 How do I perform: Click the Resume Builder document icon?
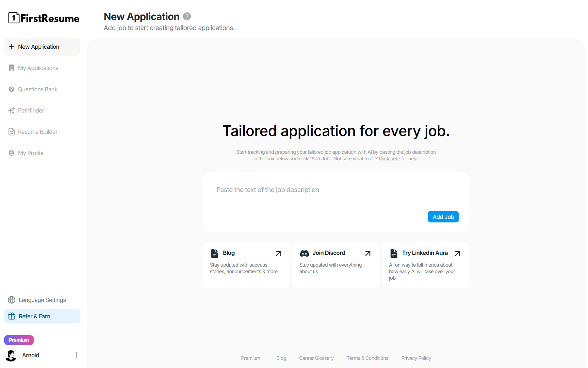coord(11,131)
